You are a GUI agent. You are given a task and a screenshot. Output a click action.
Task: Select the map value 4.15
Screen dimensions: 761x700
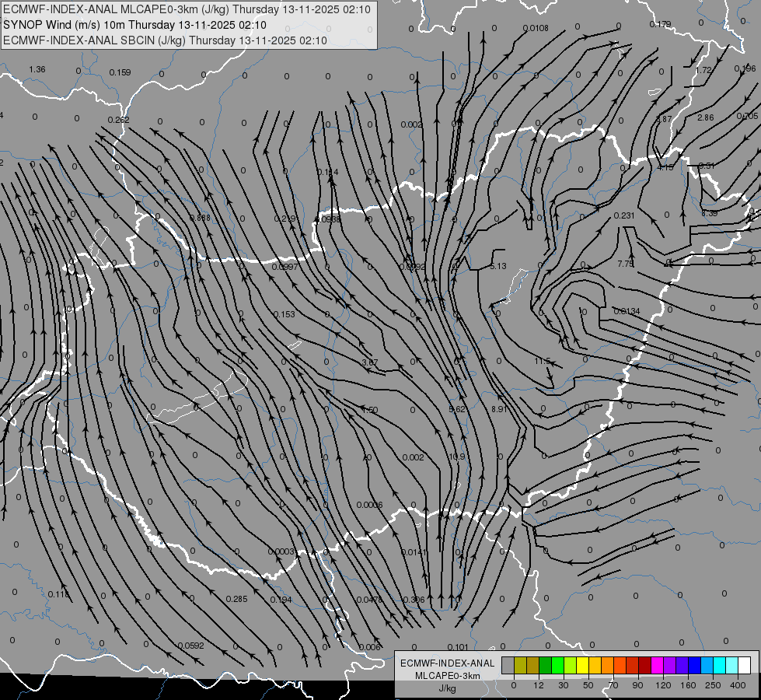pos(665,167)
